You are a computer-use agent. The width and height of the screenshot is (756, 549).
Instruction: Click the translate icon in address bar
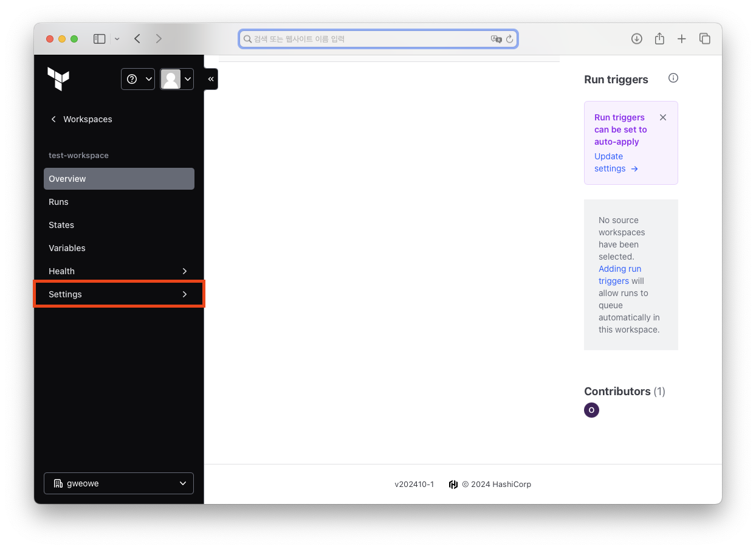tap(496, 39)
